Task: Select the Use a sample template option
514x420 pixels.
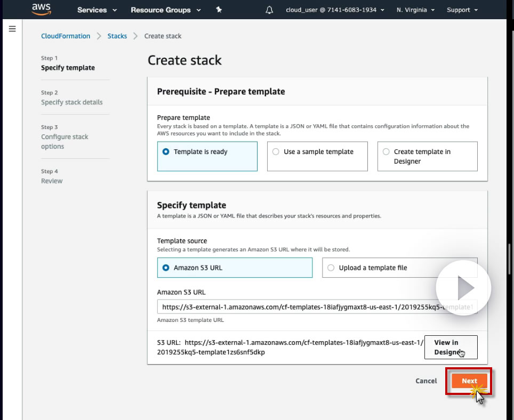Action: (317, 156)
